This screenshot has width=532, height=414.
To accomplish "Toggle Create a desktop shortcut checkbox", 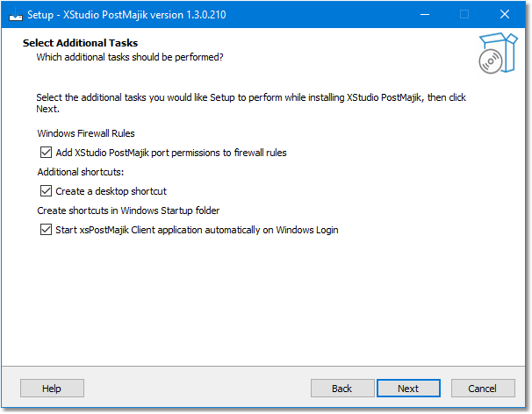I will click(46, 191).
